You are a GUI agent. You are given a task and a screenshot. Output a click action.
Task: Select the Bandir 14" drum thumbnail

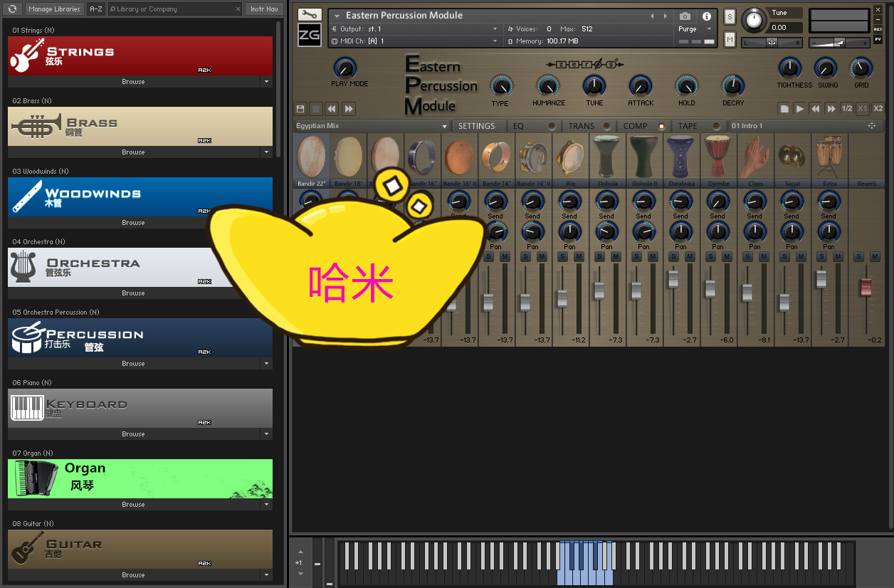click(x=496, y=157)
